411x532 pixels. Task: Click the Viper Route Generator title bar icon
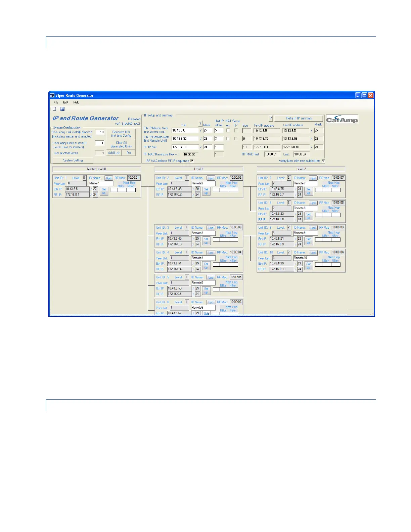click(x=52, y=95)
